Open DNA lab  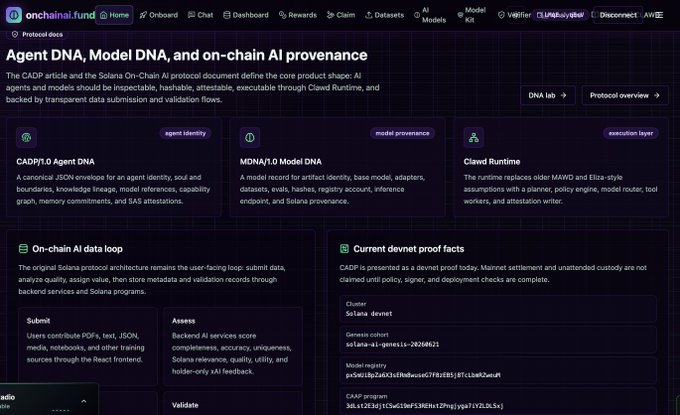(x=548, y=95)
